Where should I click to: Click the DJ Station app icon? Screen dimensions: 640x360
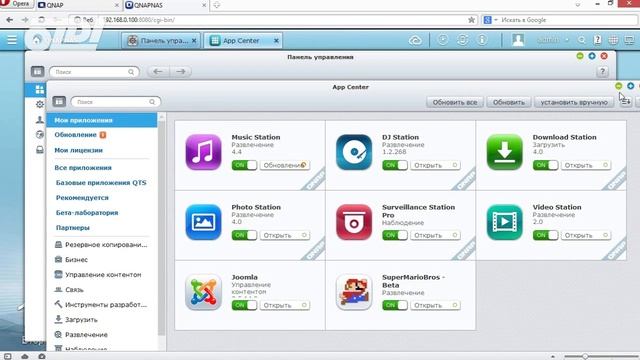click(x=354, y=152)
